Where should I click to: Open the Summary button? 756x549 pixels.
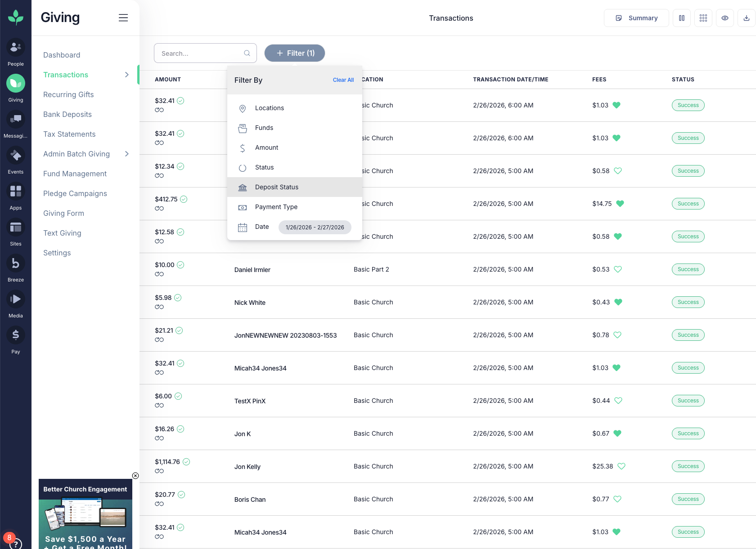[636, 18]
